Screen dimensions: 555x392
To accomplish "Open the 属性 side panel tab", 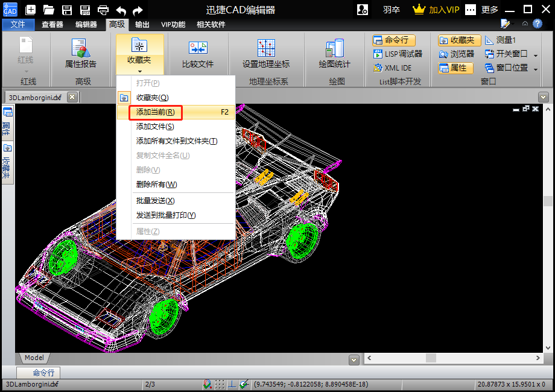I will 7,122.
